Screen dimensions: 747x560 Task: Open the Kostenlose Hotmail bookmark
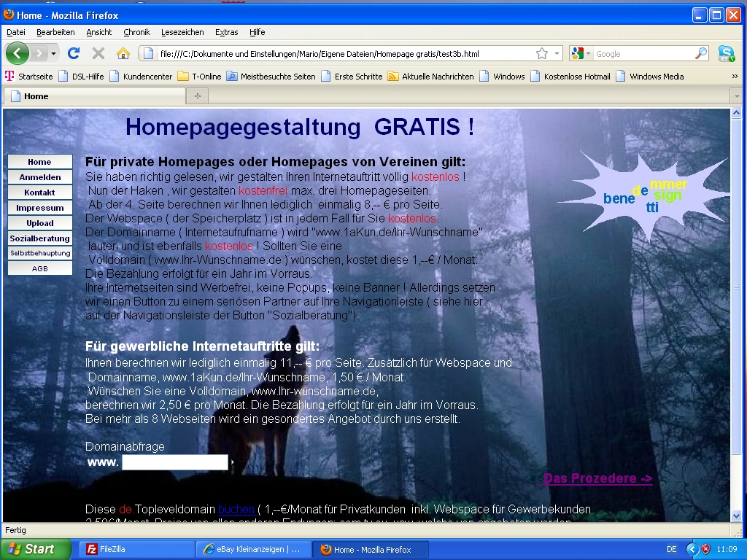[570, 76]
